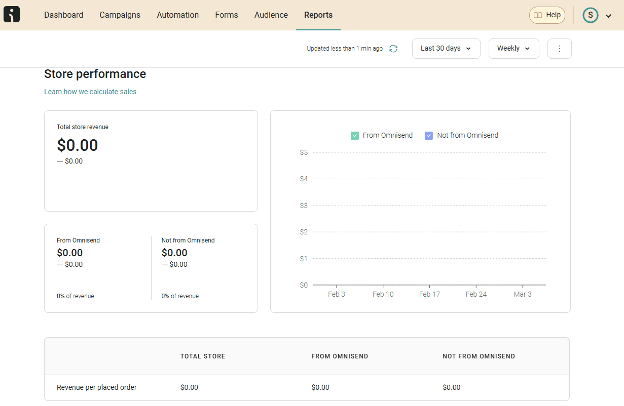The image size is (624, 406).
Task: Open the three-dot more options menu
Action: (559, 48)
